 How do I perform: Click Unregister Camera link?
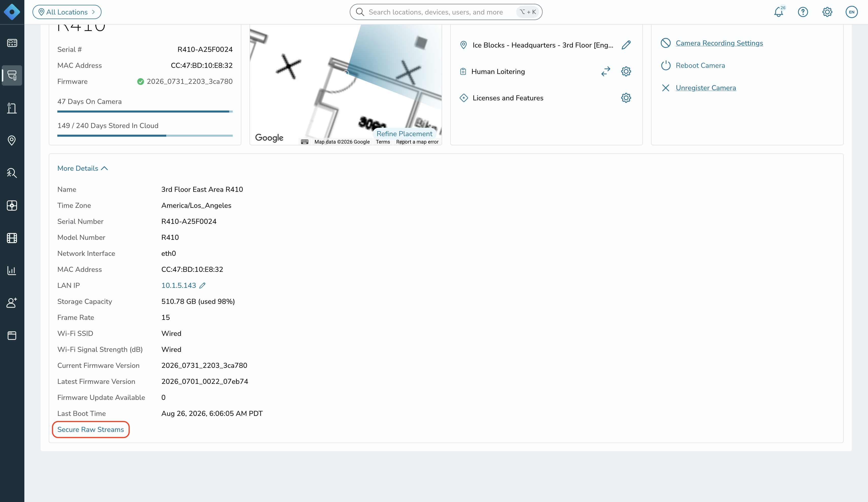point(706,88)
